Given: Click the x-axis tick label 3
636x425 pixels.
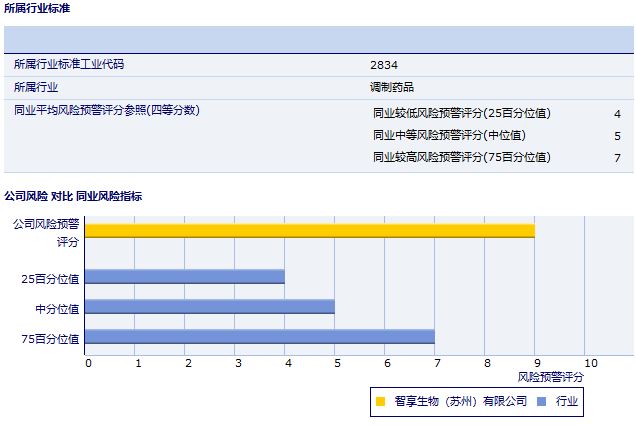Looking at the screenshot, I should click(x=238, y=363).
